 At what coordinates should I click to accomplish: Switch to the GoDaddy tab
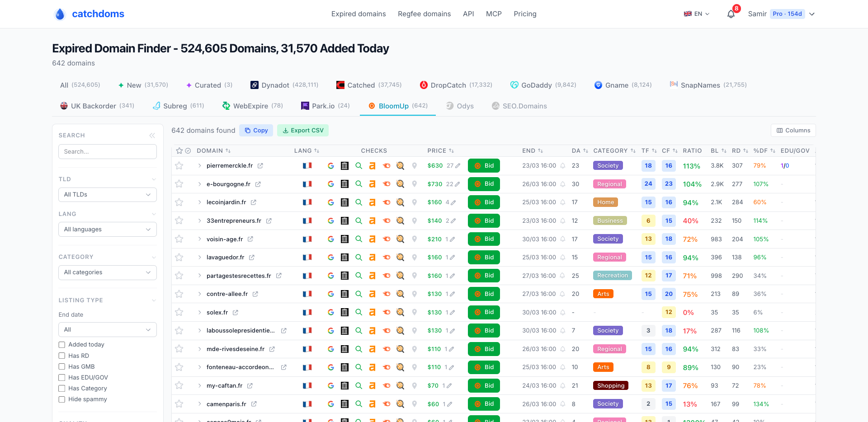pos(543,85)
